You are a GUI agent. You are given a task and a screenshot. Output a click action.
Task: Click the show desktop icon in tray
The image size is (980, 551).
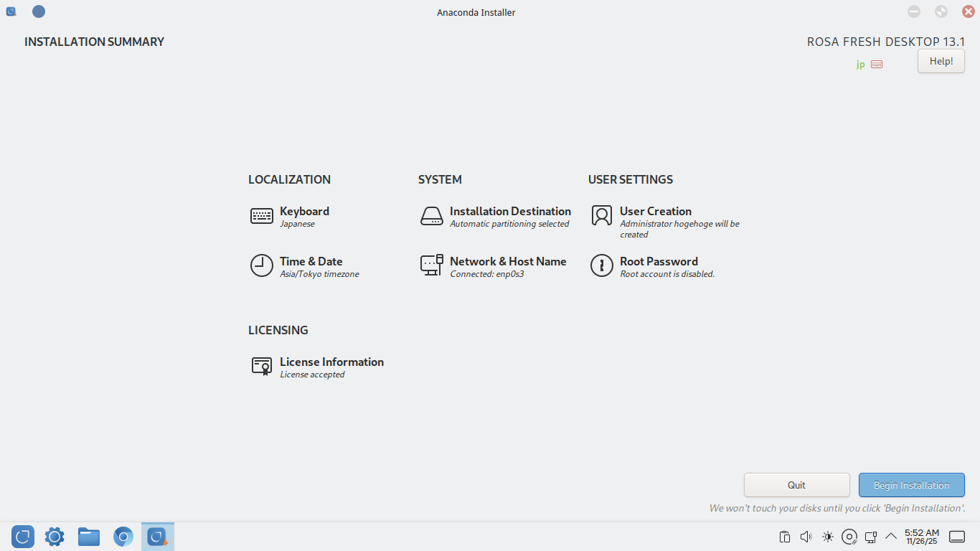(x=957, y=537)
